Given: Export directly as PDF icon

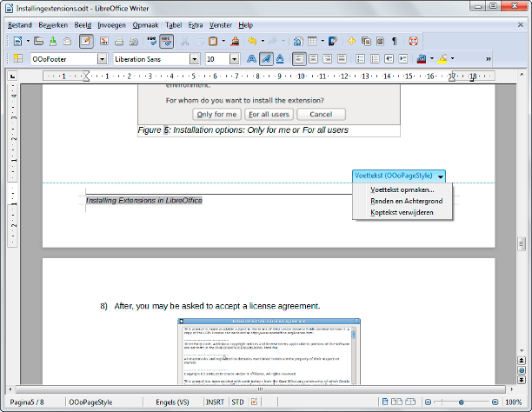Looking at the screenshot, I should pos(104,42).
